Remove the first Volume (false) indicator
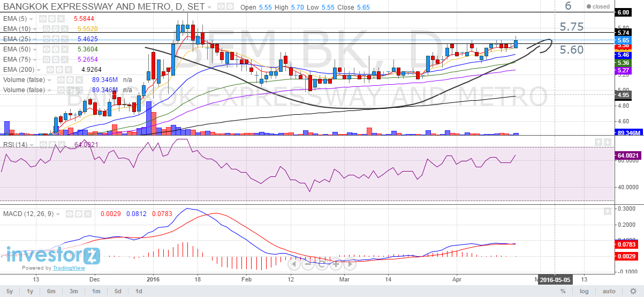The height and width of the screenshot is (297, 644). tap(79, 80)
